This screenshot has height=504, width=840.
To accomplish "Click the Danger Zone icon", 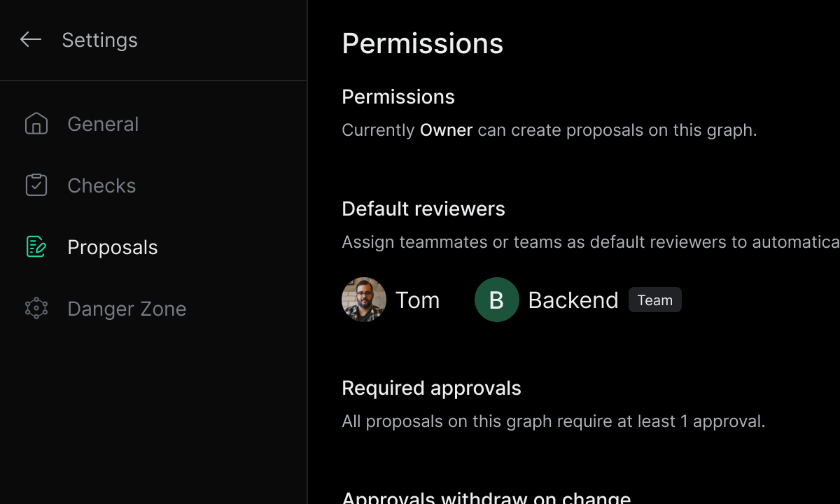I will [36, 309].
